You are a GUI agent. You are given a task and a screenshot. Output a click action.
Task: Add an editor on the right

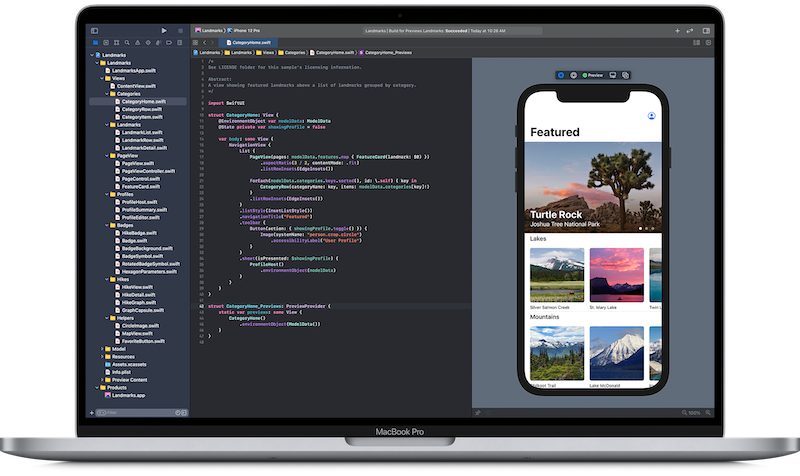point(708,43)
